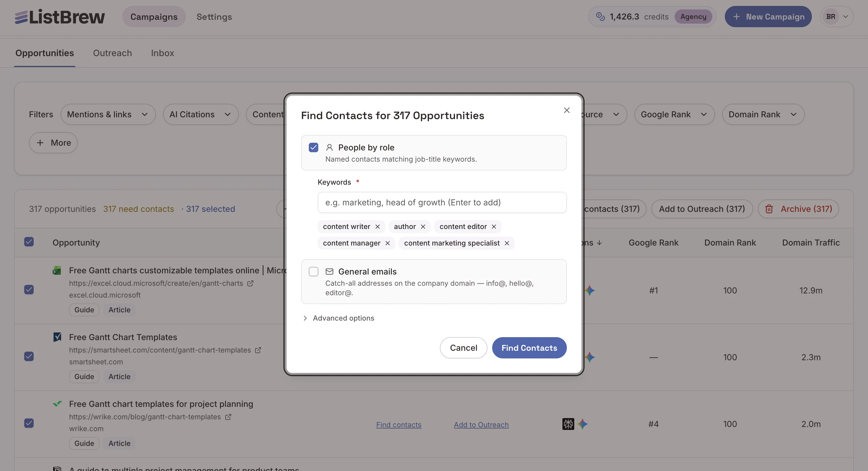Click the Smartsheet favicon
Image resolution: width=868 pixels, height=471 pixels.
57,337
